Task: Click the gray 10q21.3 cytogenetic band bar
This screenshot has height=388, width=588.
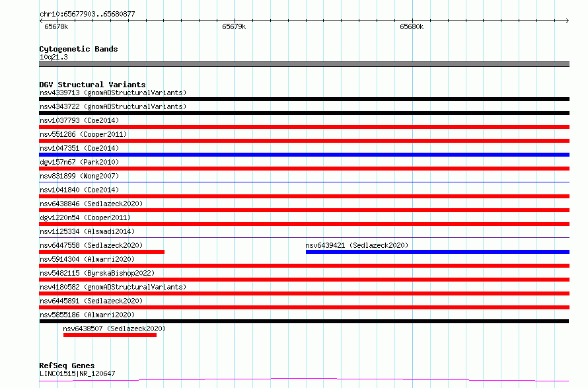Action: pos(304,64)
